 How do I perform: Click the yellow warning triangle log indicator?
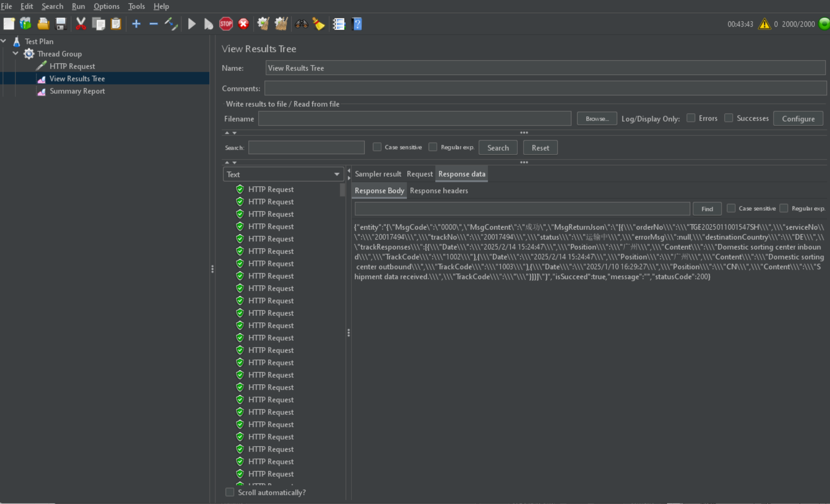[x=764, y=24]
